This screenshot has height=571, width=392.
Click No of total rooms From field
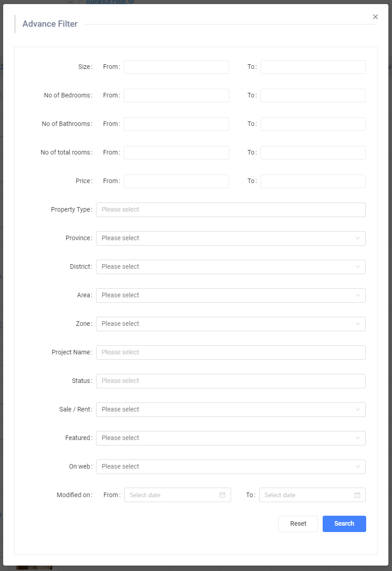coord(176,153)
